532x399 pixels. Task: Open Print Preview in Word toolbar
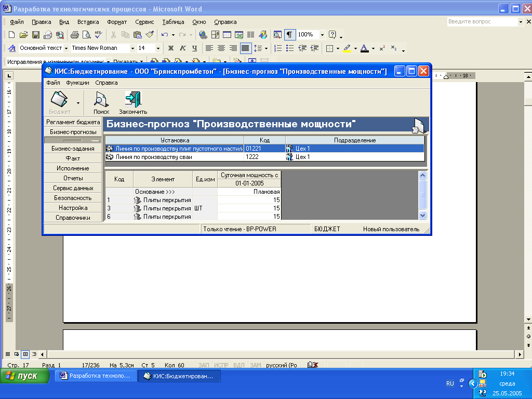pyautogui.click(x=87, y=35)
